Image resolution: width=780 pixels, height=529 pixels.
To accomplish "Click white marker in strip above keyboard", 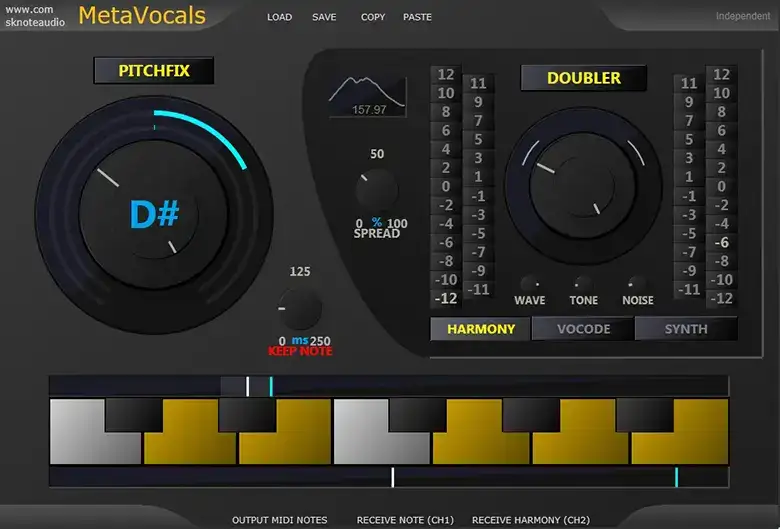I will pyautogui.click(x=247, y=386).
